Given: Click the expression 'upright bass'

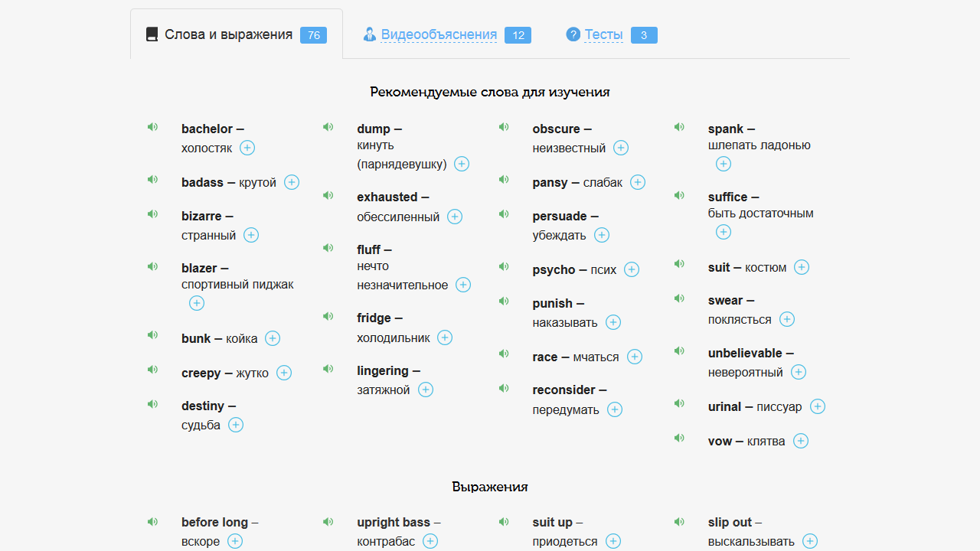Looking at the screenshot, I should coord(394,523).
